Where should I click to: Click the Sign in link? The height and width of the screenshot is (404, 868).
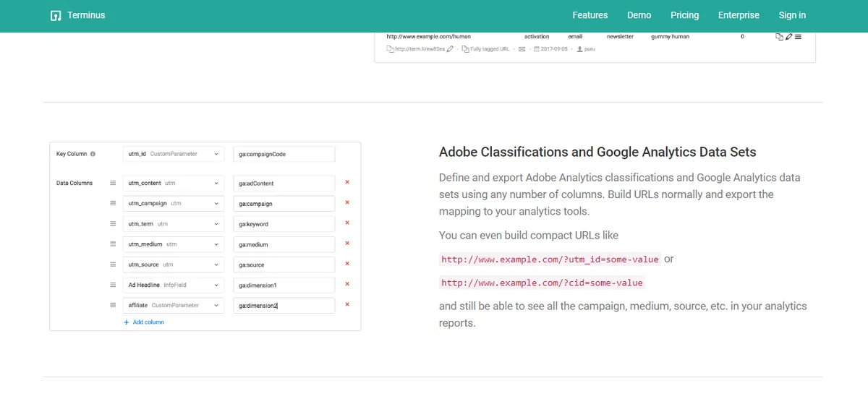pos(792,15)
